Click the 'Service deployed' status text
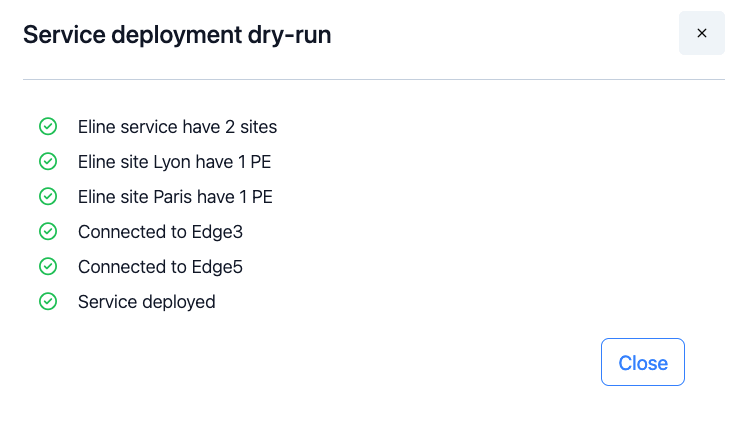The image size is (747, 421). click(146, 301)
